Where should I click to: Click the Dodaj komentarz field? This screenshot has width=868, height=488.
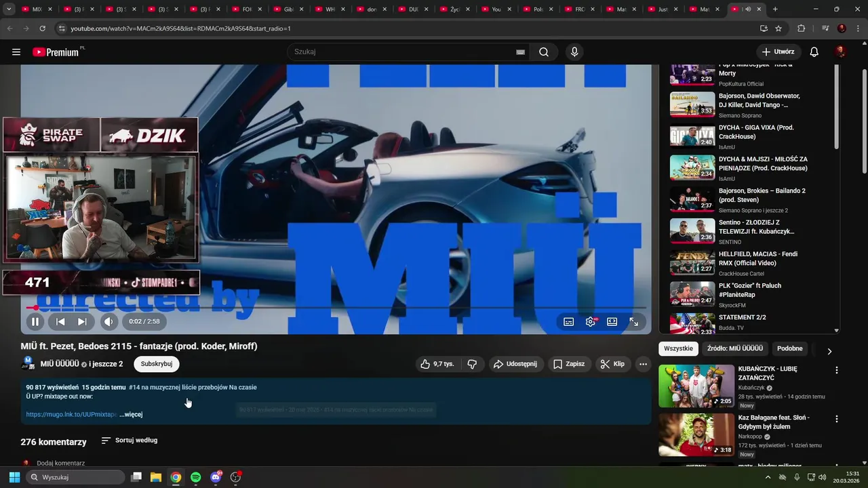click(x=61, y=463)
